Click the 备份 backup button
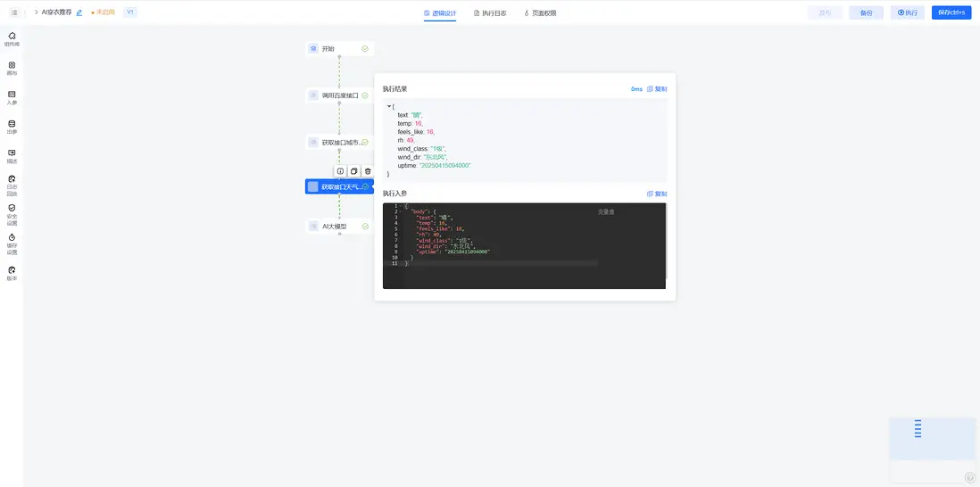 coord(867,12)
